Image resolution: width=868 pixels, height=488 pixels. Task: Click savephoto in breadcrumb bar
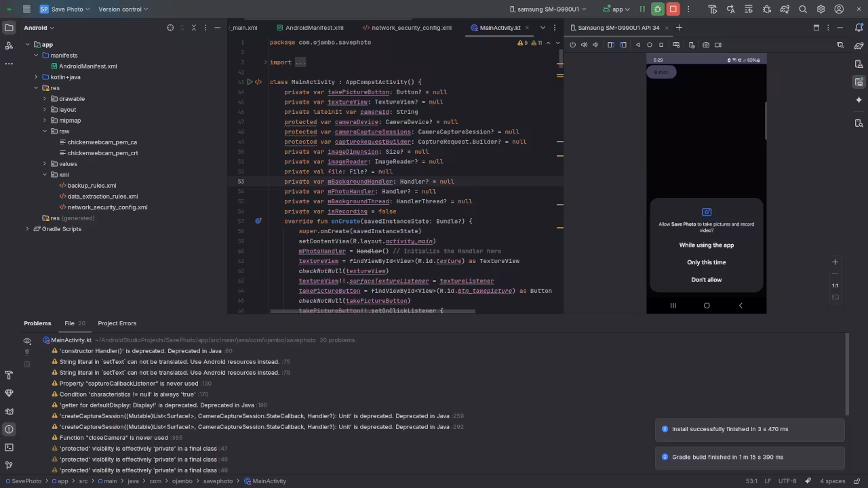click(x=218, y=481)
